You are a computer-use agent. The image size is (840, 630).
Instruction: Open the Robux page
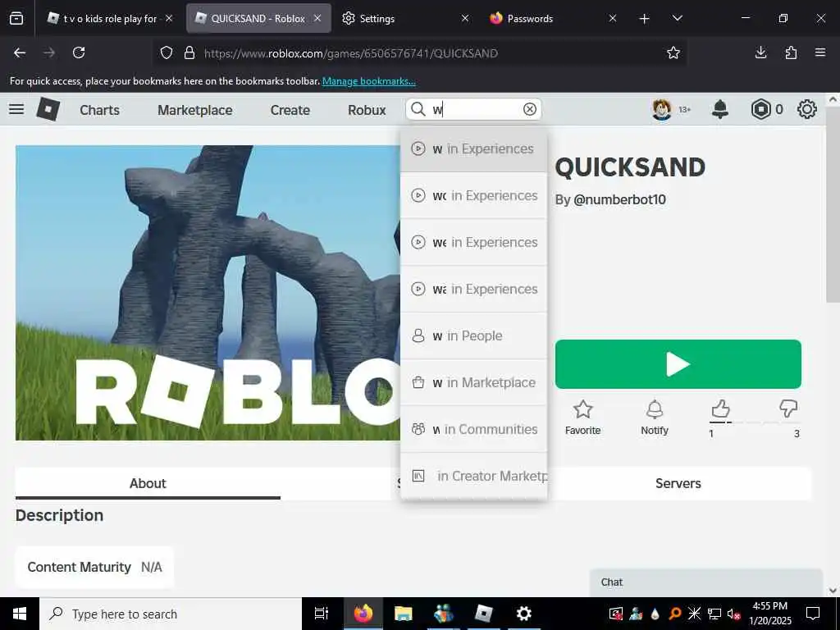click(x=367, y=110)
